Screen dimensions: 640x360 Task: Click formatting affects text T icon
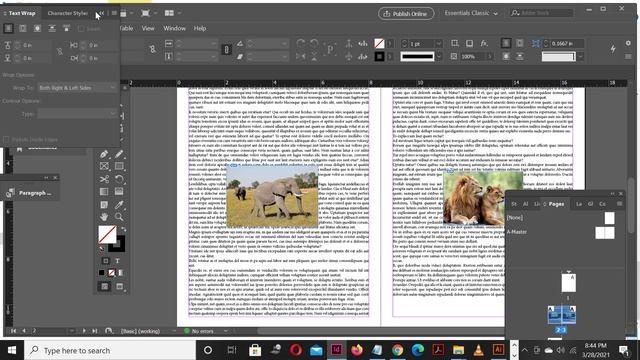click(x=117, y=261)
